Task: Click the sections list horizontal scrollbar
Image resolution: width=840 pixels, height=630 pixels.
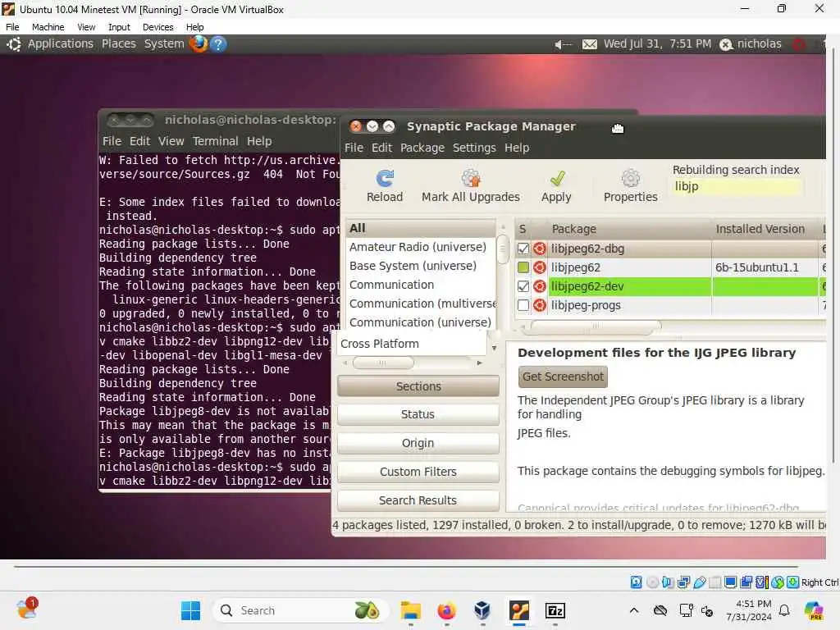Action: pos(383,363)
